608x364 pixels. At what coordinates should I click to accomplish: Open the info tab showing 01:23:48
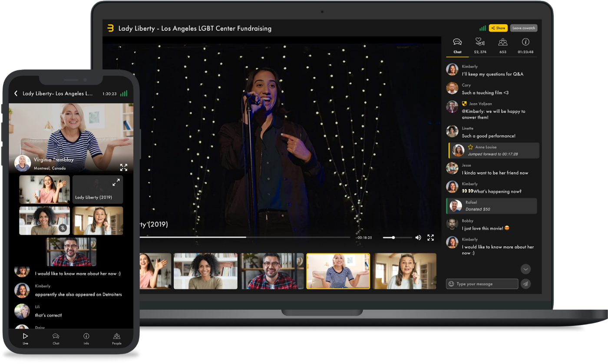pos(525,46)
